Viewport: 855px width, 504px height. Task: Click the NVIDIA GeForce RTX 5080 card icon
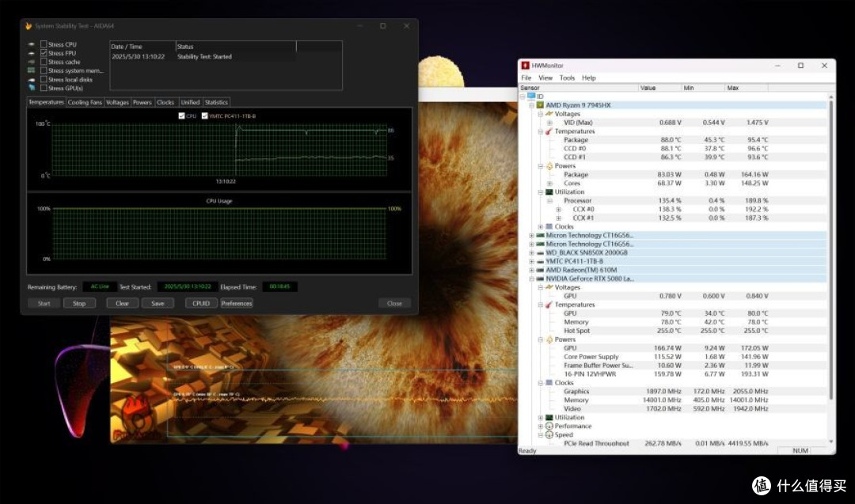tap(540, 279)
